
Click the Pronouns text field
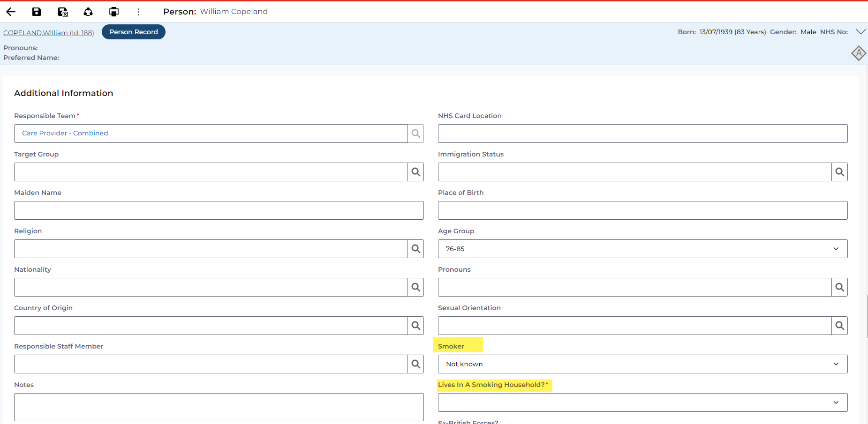[635, 287]
